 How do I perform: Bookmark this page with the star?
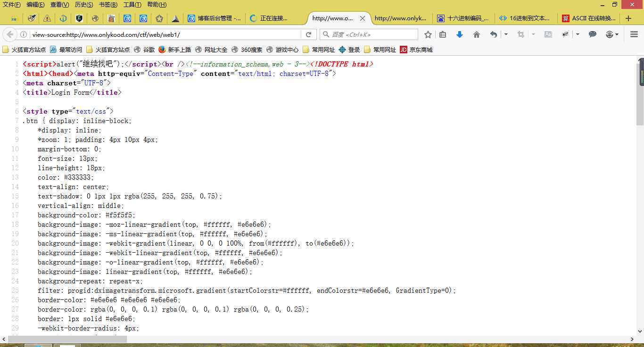click(428, 34)
